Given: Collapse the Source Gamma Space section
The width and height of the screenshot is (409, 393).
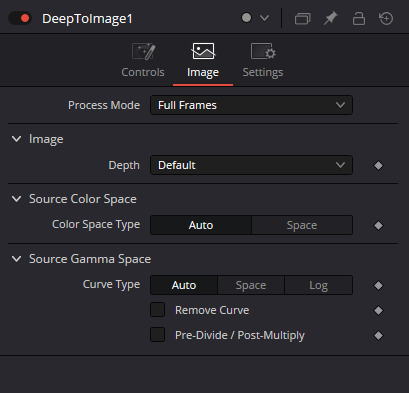Looking at the screenshot, I should (16, 259).
